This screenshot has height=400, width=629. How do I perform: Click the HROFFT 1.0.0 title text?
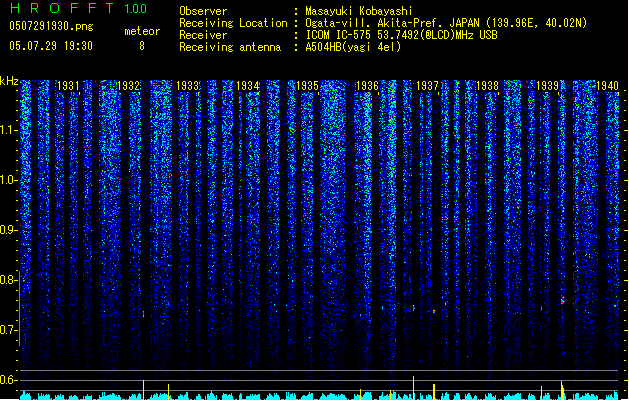[78, 8]
